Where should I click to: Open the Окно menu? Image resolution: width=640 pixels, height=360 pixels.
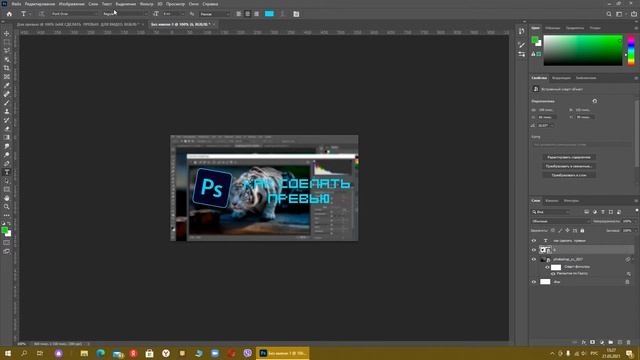click(x=193, y=4)
